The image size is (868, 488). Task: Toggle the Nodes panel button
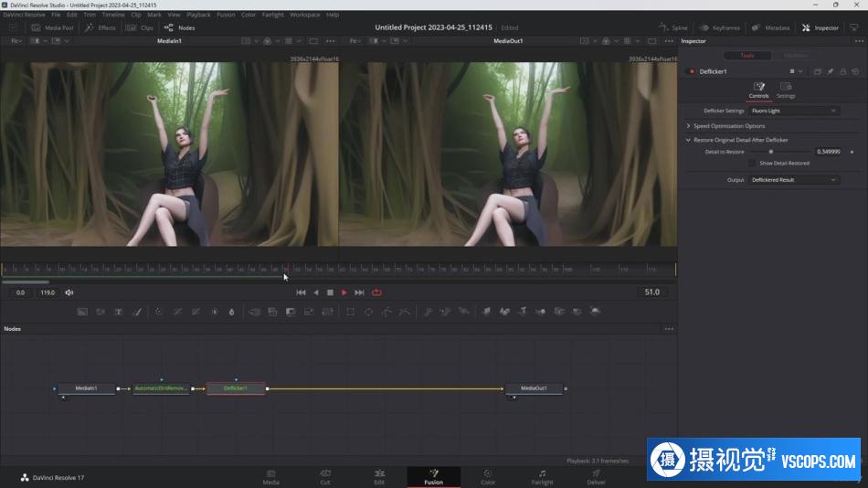180,27
